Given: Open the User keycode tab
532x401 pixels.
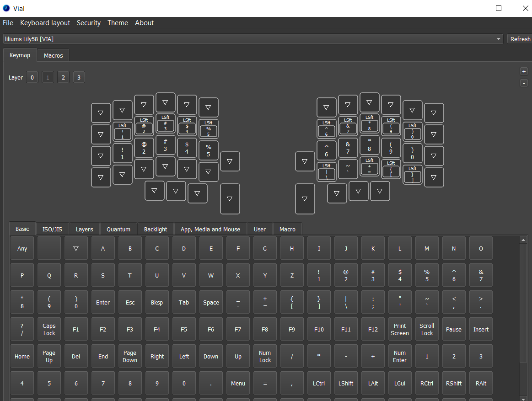Looking at the screenshot, I should point(260,230).
